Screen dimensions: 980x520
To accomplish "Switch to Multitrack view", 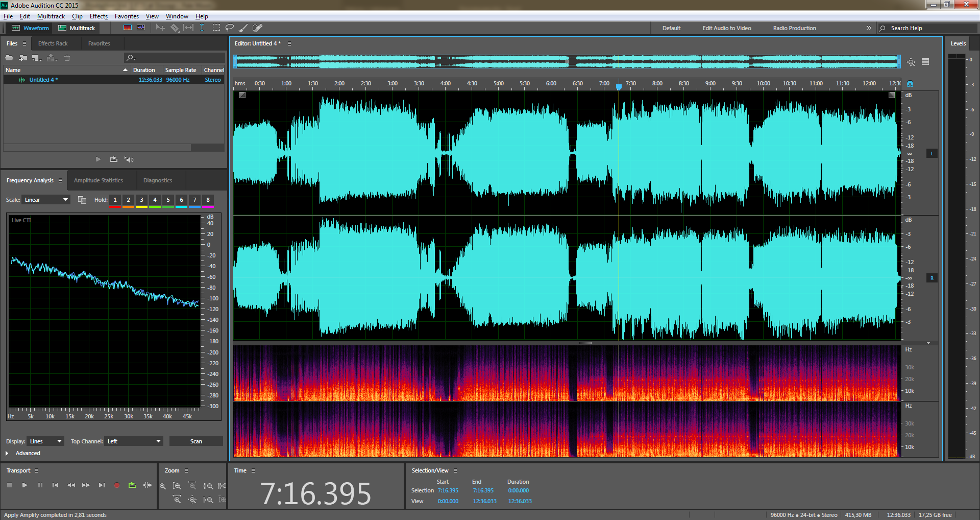I will pos(77,28).
